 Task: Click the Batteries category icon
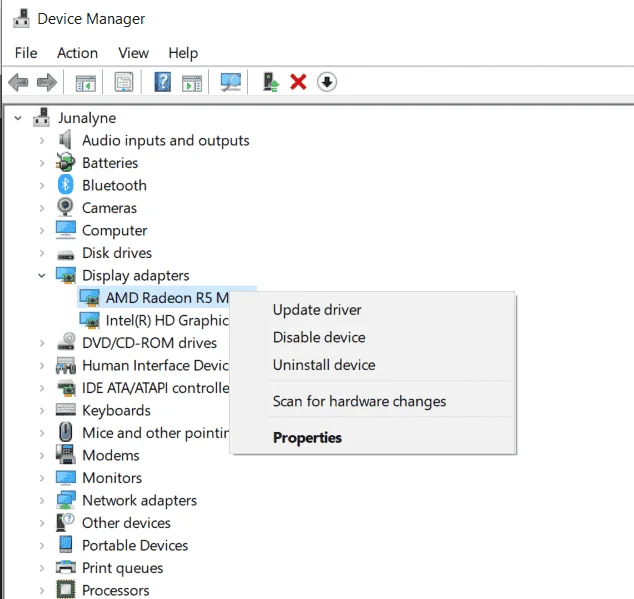click(66, 162)
